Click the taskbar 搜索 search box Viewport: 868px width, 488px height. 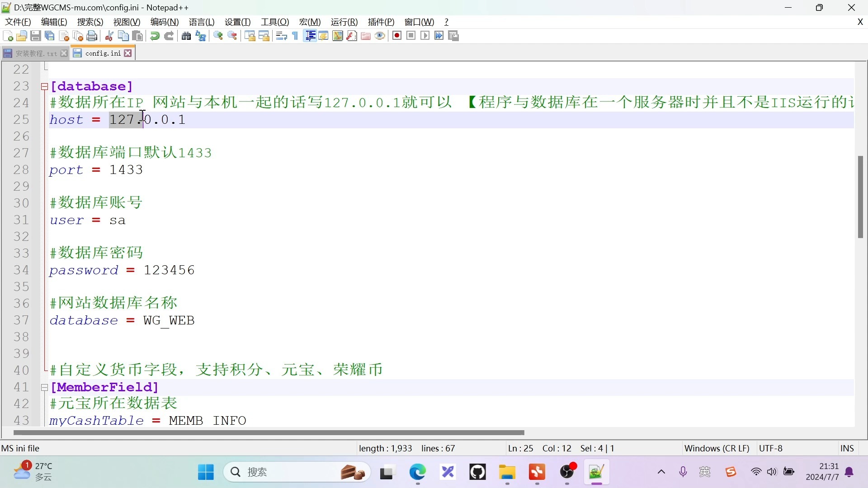297,472
